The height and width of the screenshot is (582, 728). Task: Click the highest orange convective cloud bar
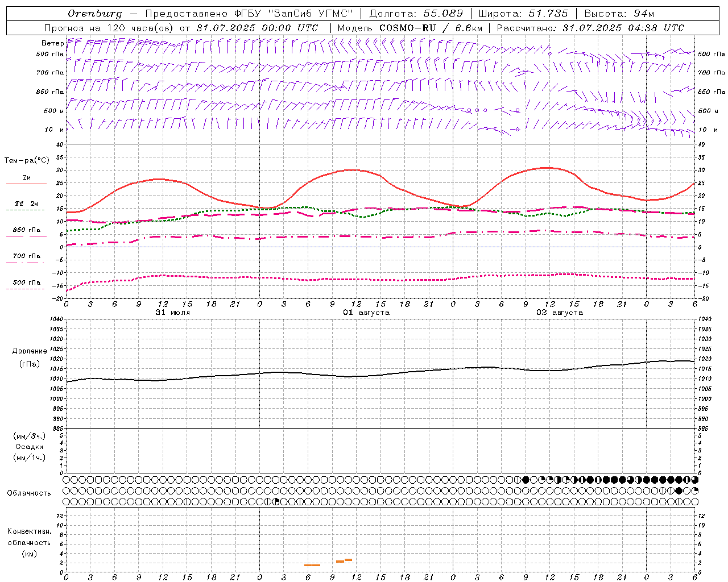click(348, 560)
